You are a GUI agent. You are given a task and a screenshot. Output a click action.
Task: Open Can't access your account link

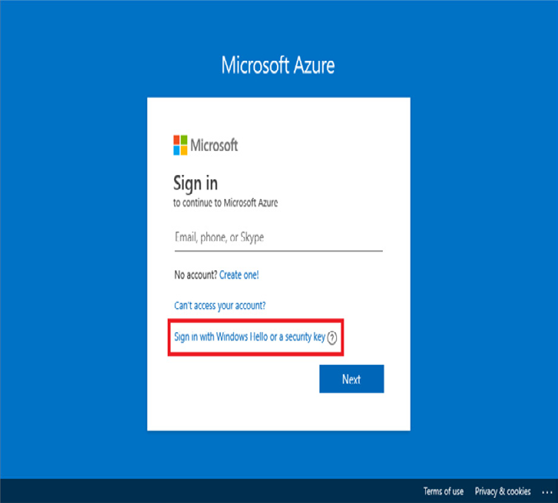tap(220, 305)
